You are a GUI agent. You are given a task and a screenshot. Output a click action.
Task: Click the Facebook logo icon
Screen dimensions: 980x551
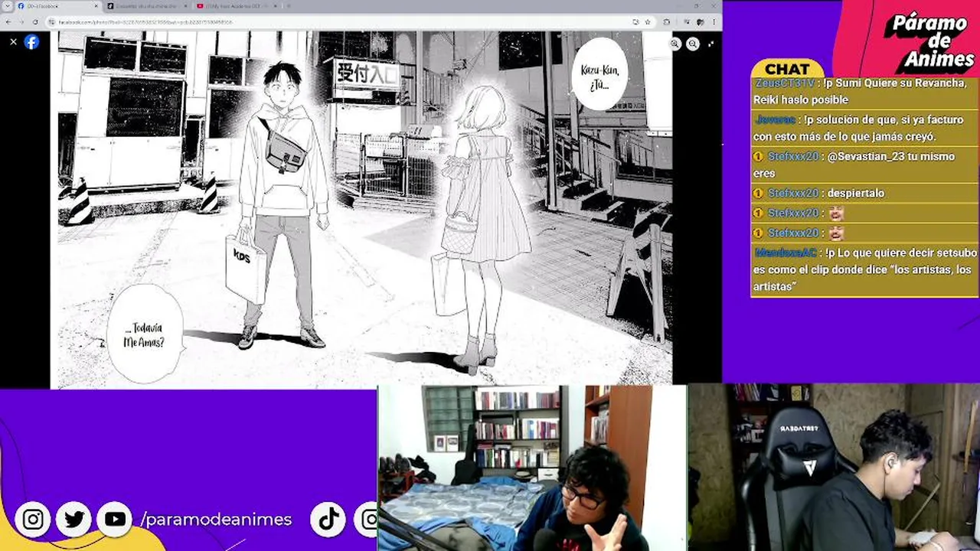pyautogui.click(x=31, y=42)
